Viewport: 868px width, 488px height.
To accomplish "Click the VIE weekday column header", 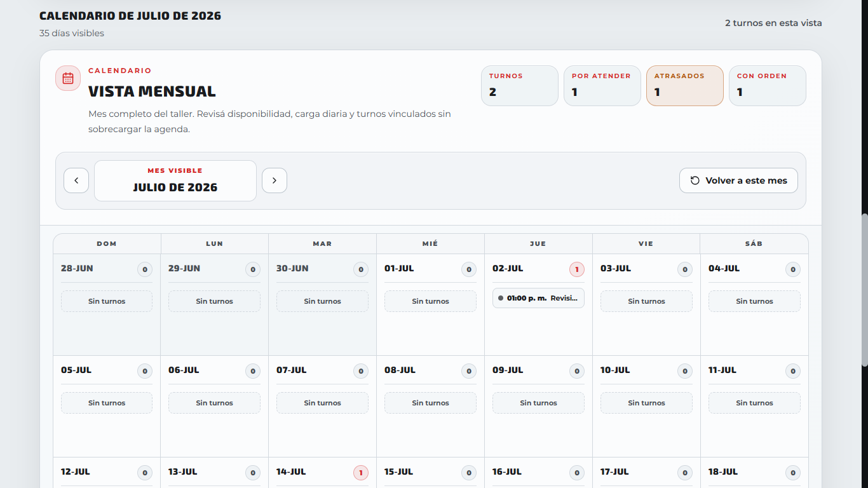I will pyautogui.click(x=646, y=244).
